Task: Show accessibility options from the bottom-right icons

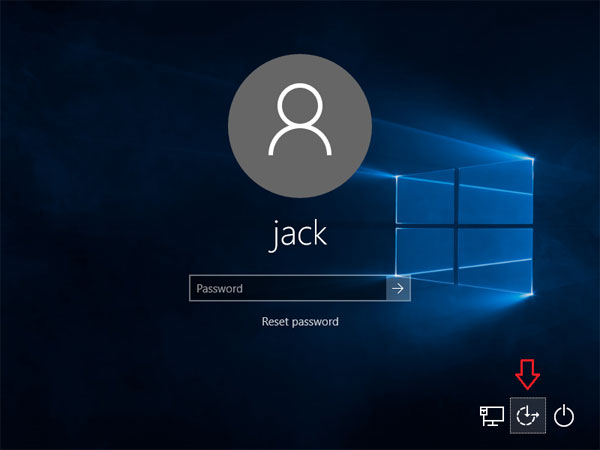Action: pos(527,415)
